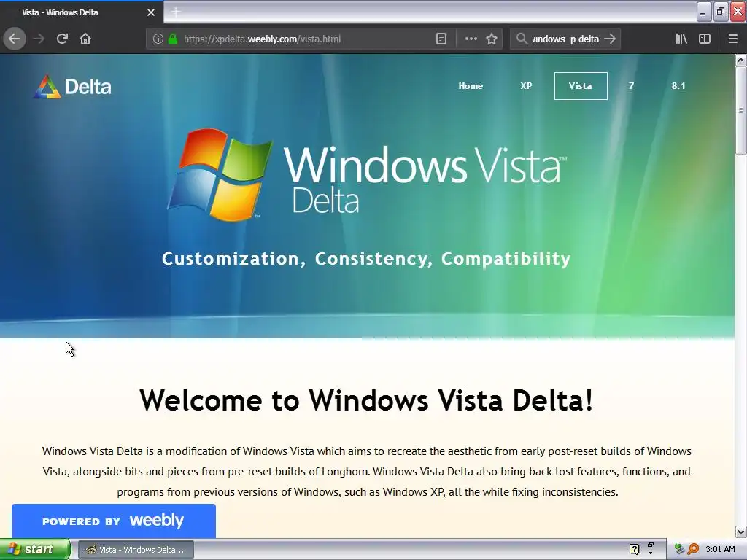Focus the search box with 'indows p delta'
Image resolution: width=747 pixels, height=560 pixels.
coord(565,39)
